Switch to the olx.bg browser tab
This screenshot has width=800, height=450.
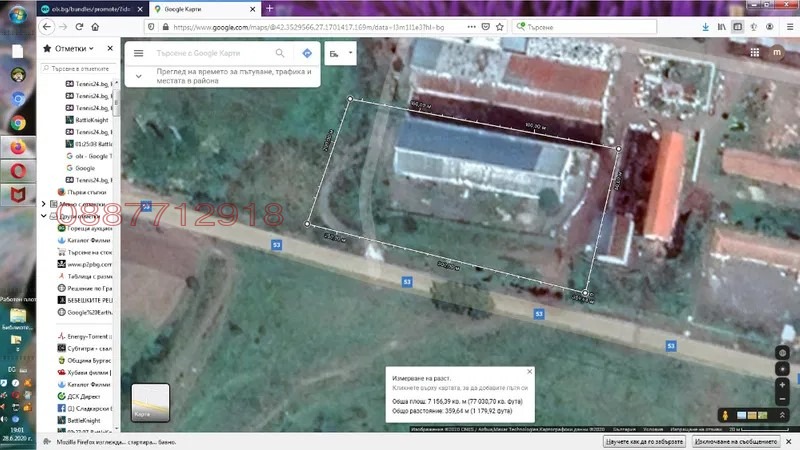(x=92, y=9)
